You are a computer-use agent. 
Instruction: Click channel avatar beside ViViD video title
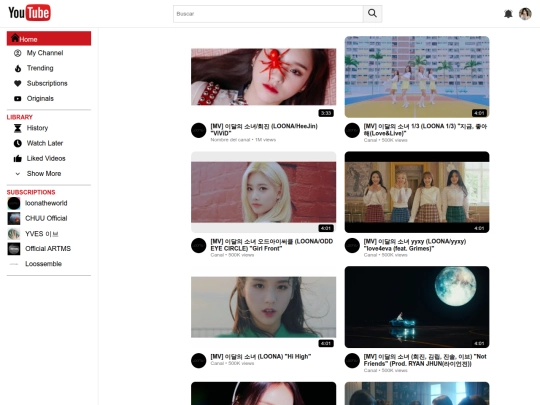199,131
